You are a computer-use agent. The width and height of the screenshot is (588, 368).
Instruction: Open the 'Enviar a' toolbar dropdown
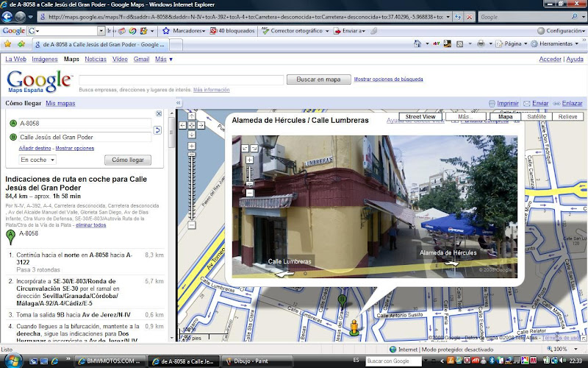pos(350,31)
